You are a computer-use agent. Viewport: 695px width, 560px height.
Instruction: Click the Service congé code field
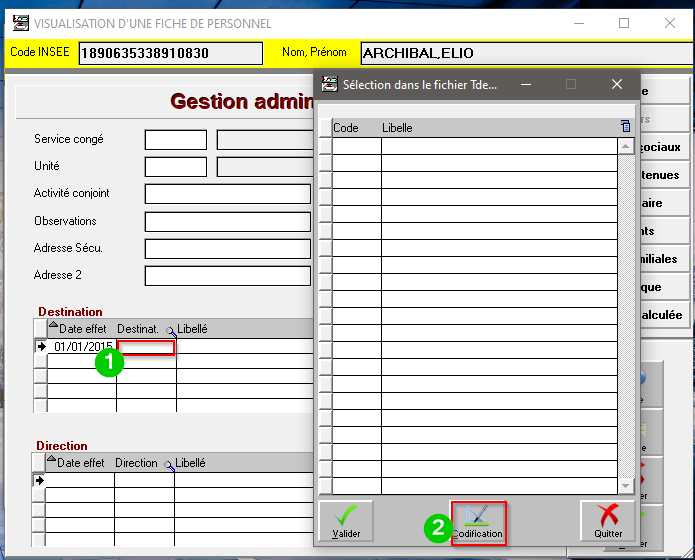pos(175,140)
